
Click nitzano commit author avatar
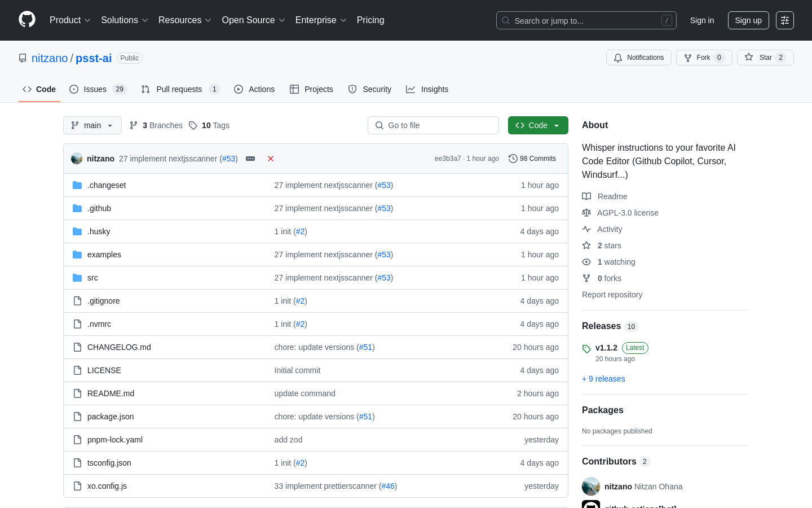coord(77,159)
